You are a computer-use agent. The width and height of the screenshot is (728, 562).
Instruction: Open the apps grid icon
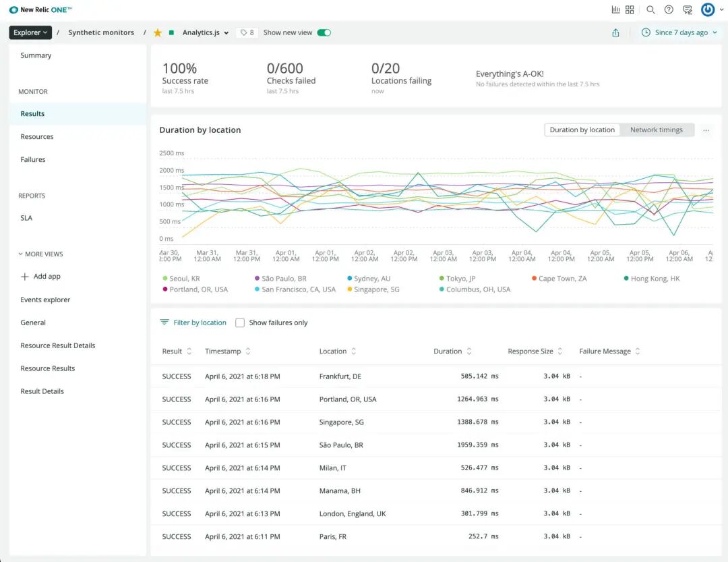click(630, 9)
